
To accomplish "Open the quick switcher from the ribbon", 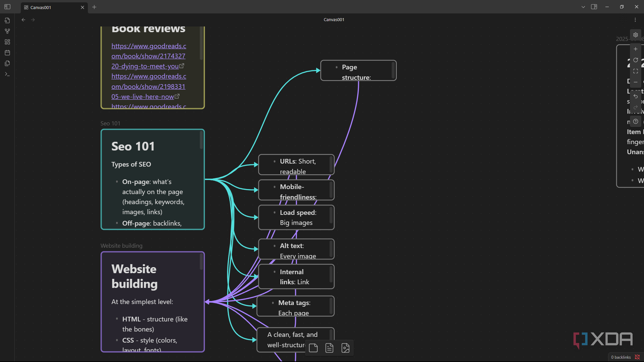I will [x=7, y=20].
